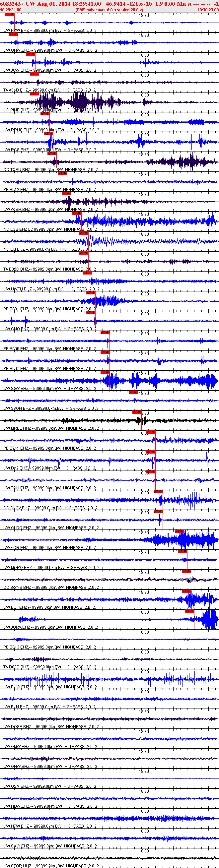Click the start time 18:29:21.00 label
This screenshot has height=868, width=219.
[11, 10]
